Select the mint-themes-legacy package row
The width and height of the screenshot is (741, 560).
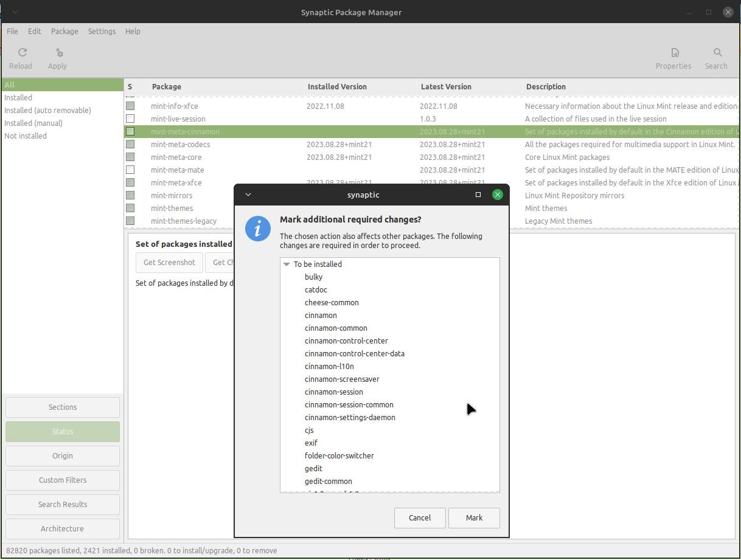click(x=432, y=221)
